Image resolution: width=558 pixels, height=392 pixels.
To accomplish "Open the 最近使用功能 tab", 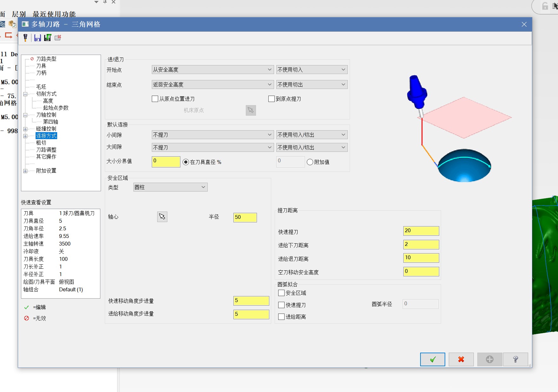I will click(x=54, y=14).
